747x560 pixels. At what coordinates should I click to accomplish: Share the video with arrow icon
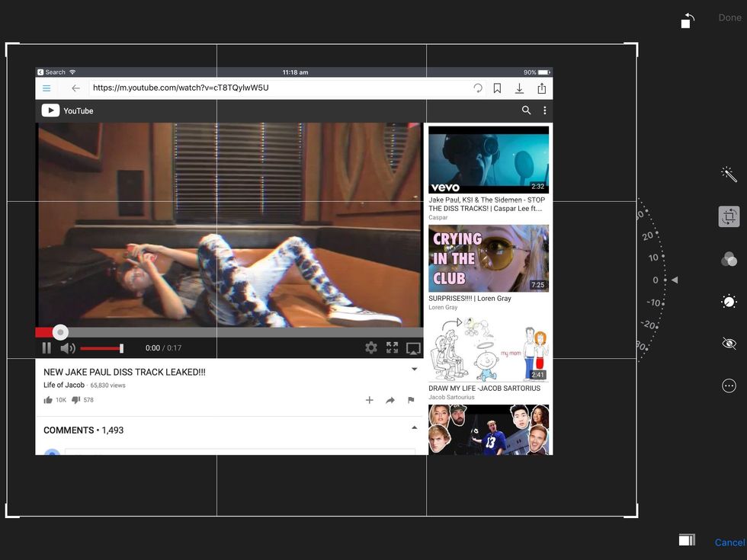point(390,400)
